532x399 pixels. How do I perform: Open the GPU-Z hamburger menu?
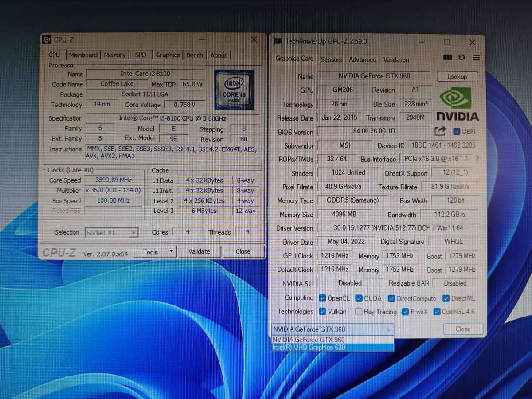(x=476, y=58)
